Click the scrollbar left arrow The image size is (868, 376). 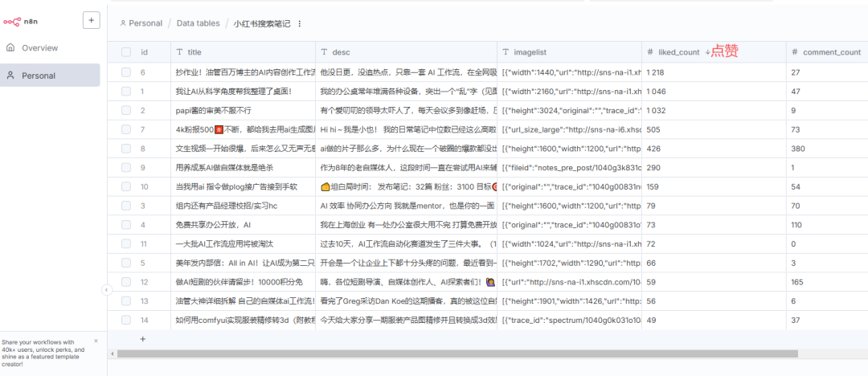click(111, 354)
